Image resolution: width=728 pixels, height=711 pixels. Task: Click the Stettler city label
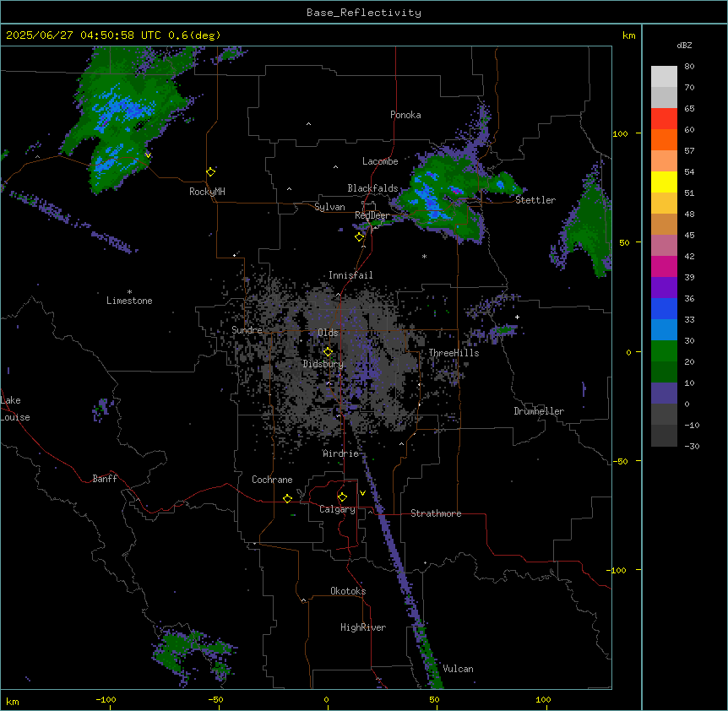click(535, 200)
